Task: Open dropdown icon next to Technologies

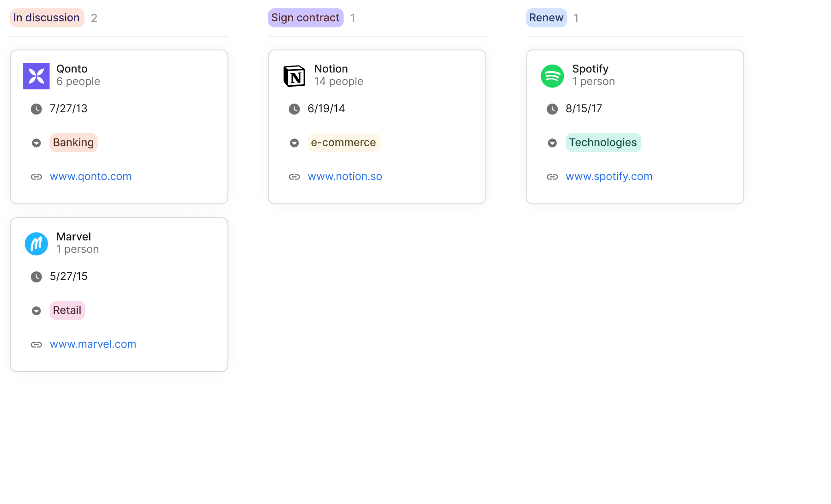Action: pos(552,143)
